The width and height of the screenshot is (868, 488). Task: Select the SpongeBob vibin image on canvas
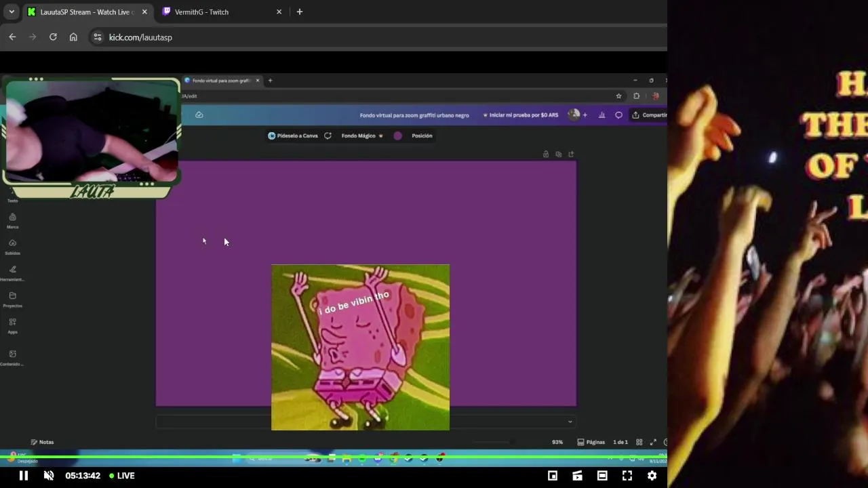pyautogui.click(x=360, y=347)
